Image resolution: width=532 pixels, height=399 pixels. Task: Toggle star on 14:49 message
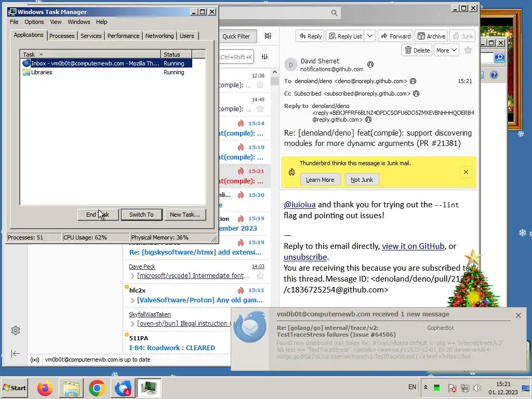pos(260,109)
